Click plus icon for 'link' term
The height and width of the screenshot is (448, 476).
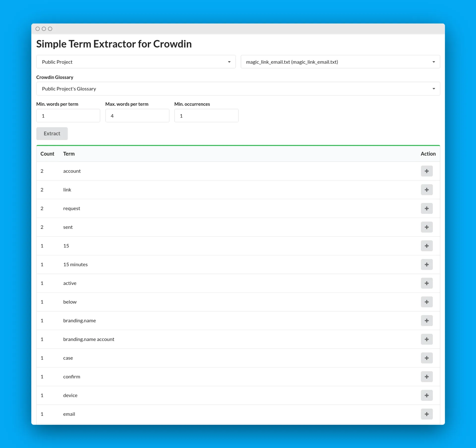click(x=426, y=190)
